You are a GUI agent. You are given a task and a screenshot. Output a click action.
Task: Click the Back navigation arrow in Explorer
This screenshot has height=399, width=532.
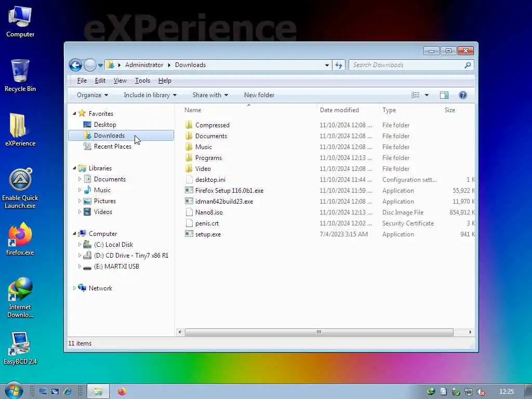point(75,65)
